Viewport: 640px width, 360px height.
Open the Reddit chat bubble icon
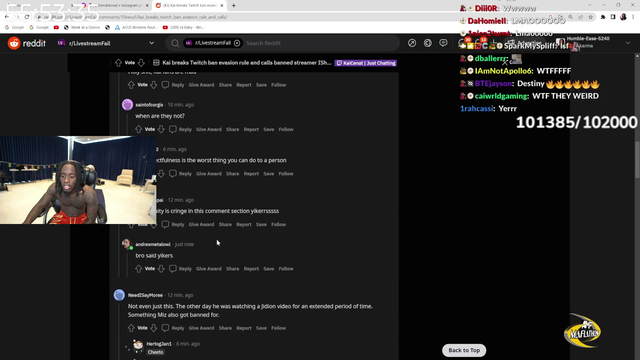tap(443, 43)
